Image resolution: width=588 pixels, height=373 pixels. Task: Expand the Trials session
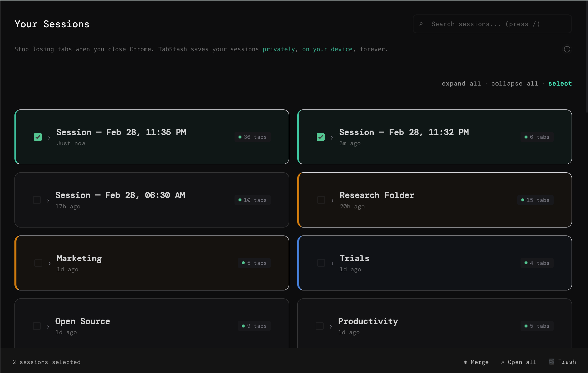click(332, 263)
